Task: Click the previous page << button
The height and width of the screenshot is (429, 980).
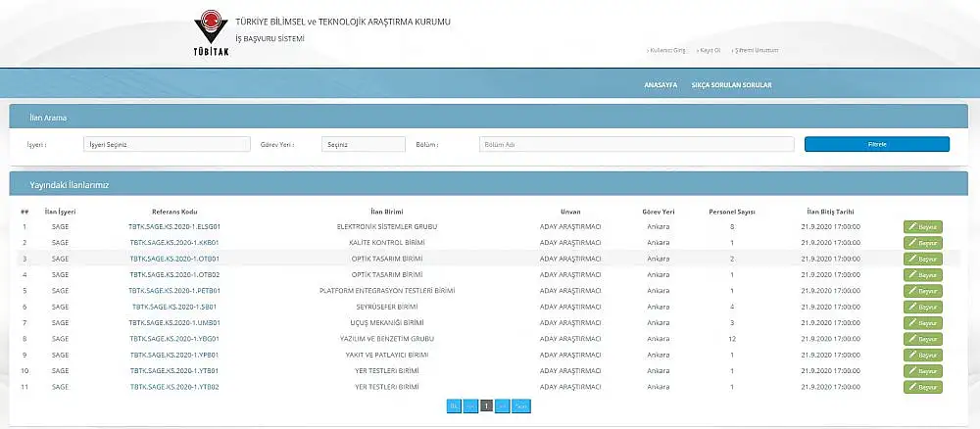Action: pos(470,406)
